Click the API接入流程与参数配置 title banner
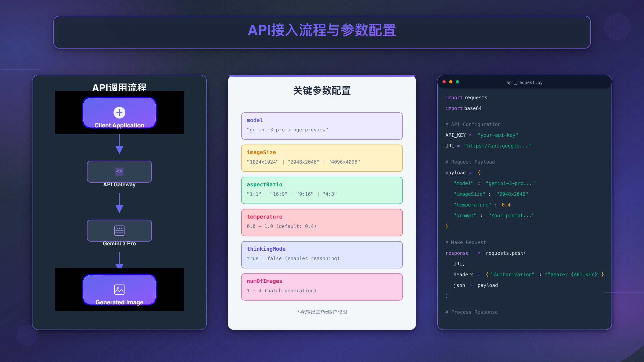 tap(322, 31)
